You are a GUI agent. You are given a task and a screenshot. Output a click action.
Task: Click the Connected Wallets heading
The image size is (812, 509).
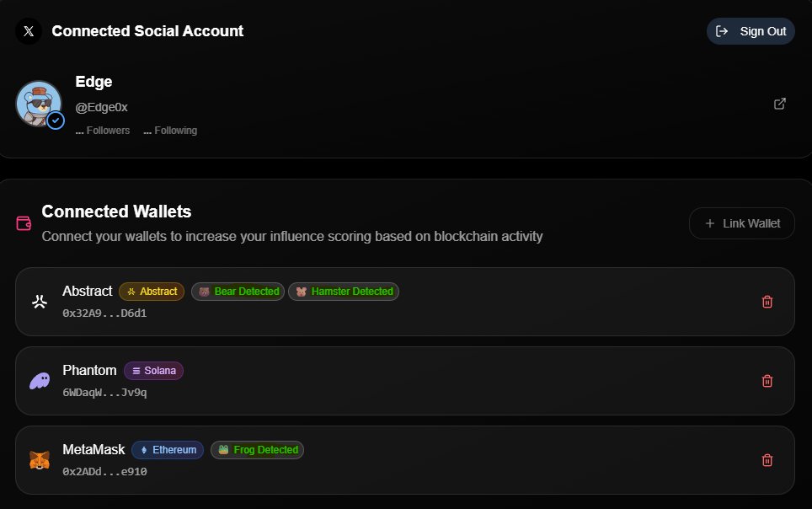pos(116,212)
